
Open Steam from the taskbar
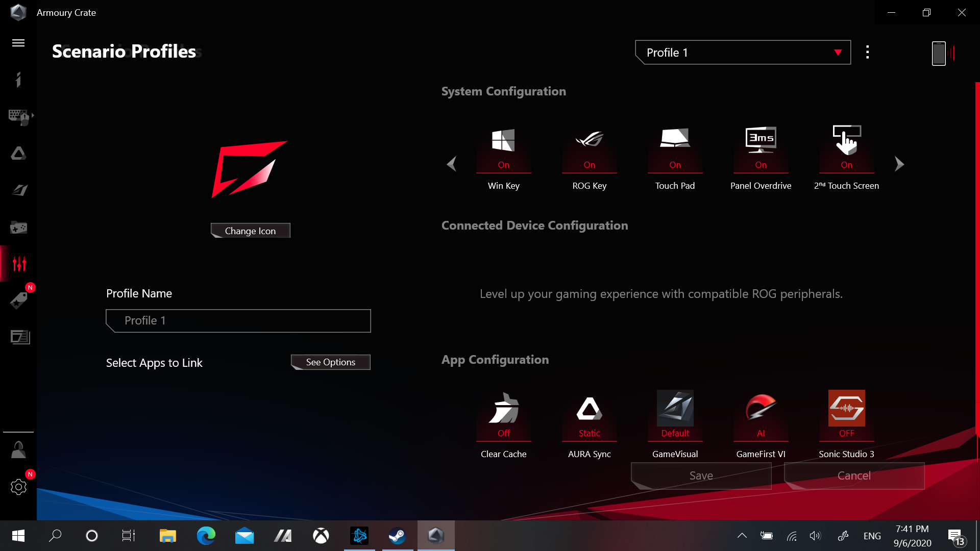pos(398,536)
